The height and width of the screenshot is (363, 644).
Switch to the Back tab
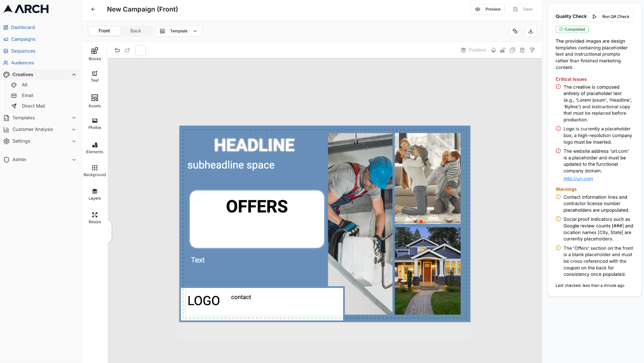pyautogui.click(x=136, y=31)
